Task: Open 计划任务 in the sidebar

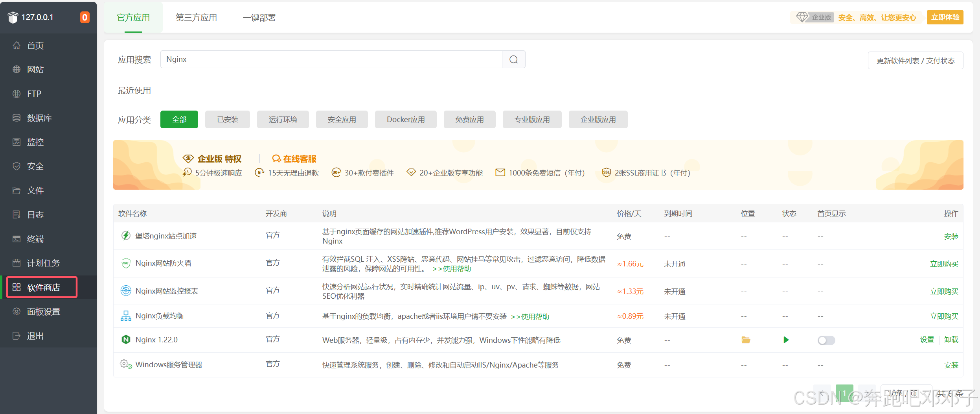Action: click(x=48, y=263)
